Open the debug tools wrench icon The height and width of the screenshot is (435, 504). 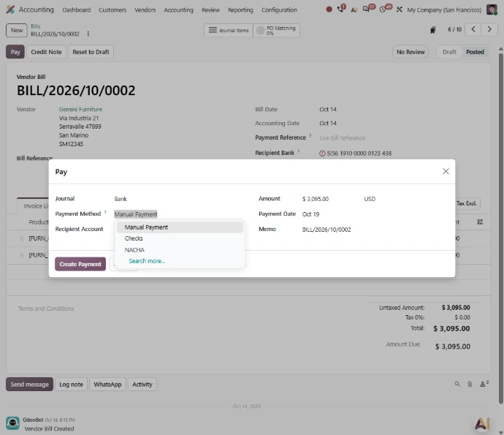(400, 10)
